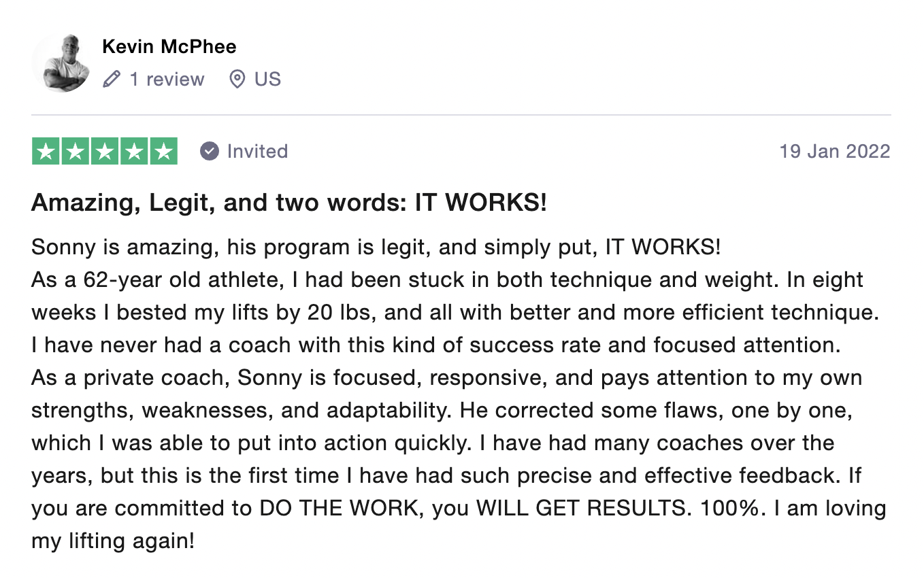The height and width of the screenshot is (578, 924).
Task: Click the 19 Jan 2022 review date
Action: tap(835, 151)
